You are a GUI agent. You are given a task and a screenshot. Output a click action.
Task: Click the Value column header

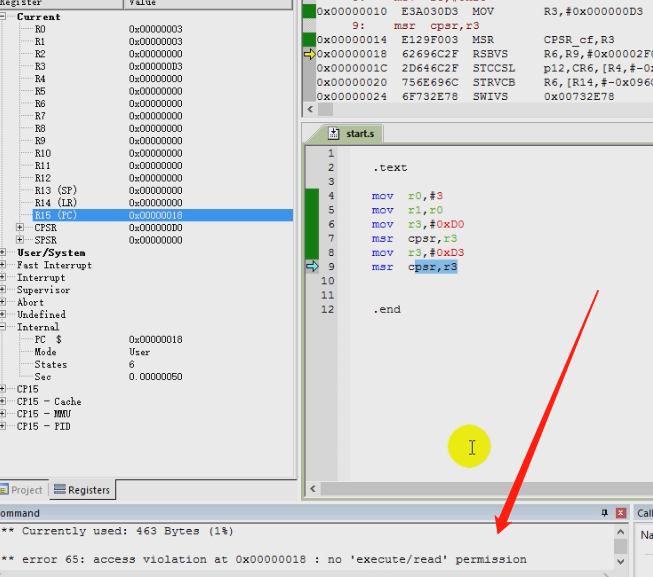pyautogui.click(x=140, y=3)
